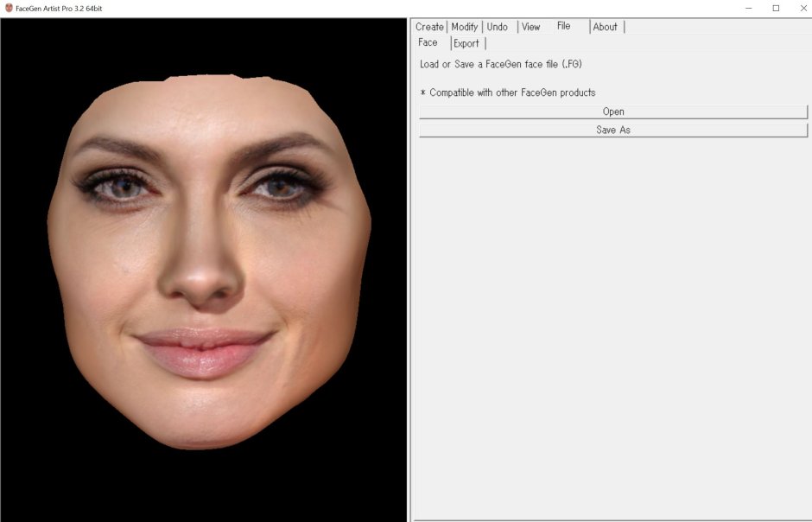Click the FaceGen app icon in title bar
812x522 pixels.
coord(9,8)
